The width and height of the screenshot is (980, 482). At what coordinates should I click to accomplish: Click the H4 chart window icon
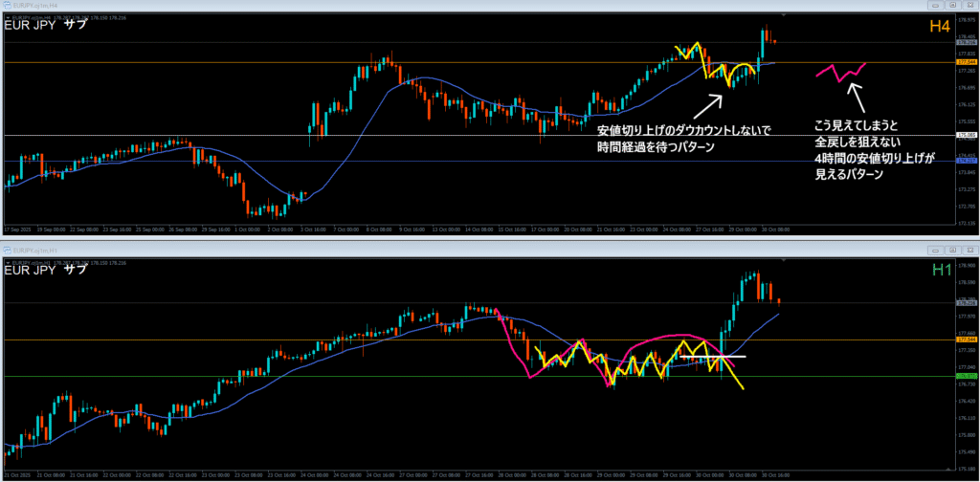pyautogui.click(x=8, y=7)
